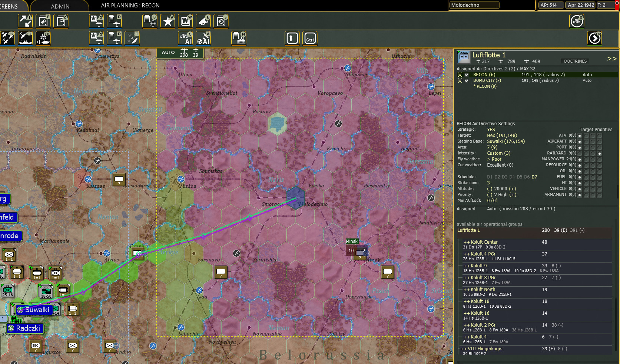The width and height of the screenshot is (620, 364).
Task: Click the Molodechno location field
Action: tap(474, 5)
